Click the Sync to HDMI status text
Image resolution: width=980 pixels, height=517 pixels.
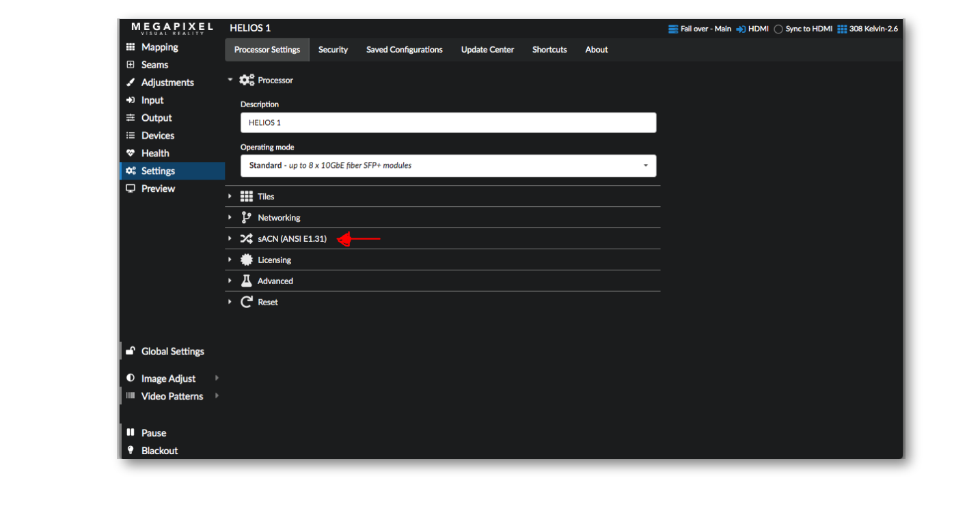809,29
